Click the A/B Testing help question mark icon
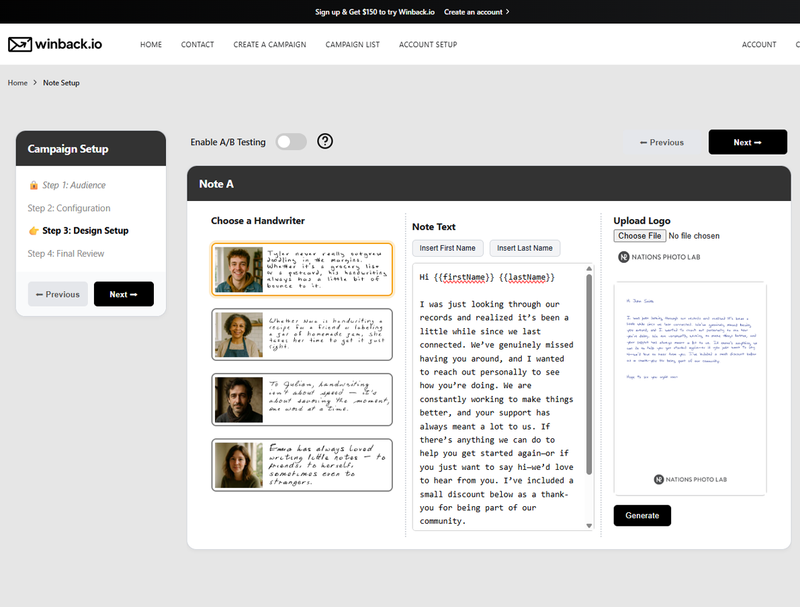Viewport: 800px width, 607px height. point(325,142)
